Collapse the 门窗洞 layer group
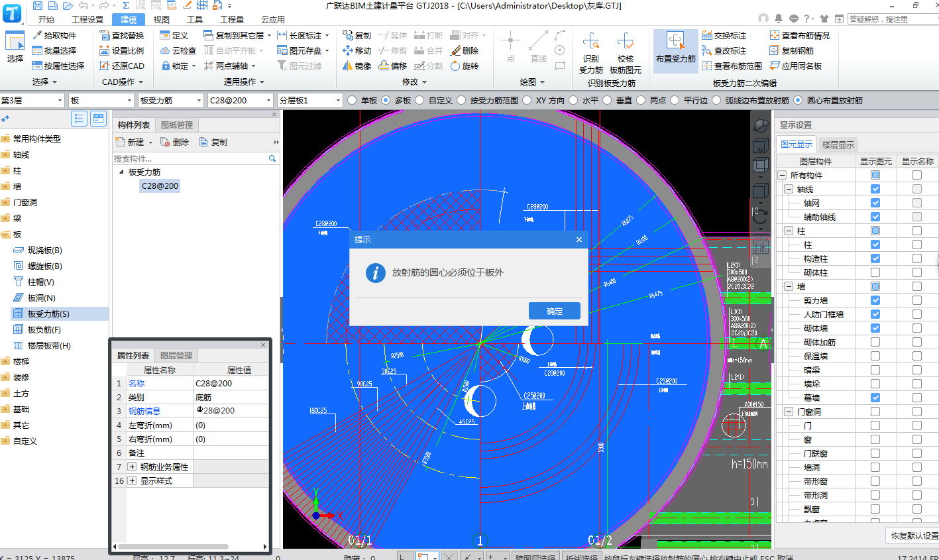 click(x=789, y=412)
